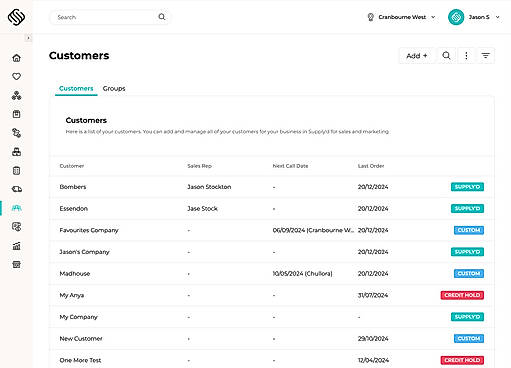Click the Add + button
The image size is (511, 368).
[417, 56]
